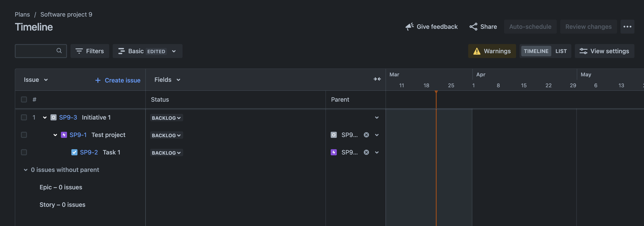Toggle the select-all header checkbox
The height and width of the screenshot is (226, 644).
(x=24, y=99)
